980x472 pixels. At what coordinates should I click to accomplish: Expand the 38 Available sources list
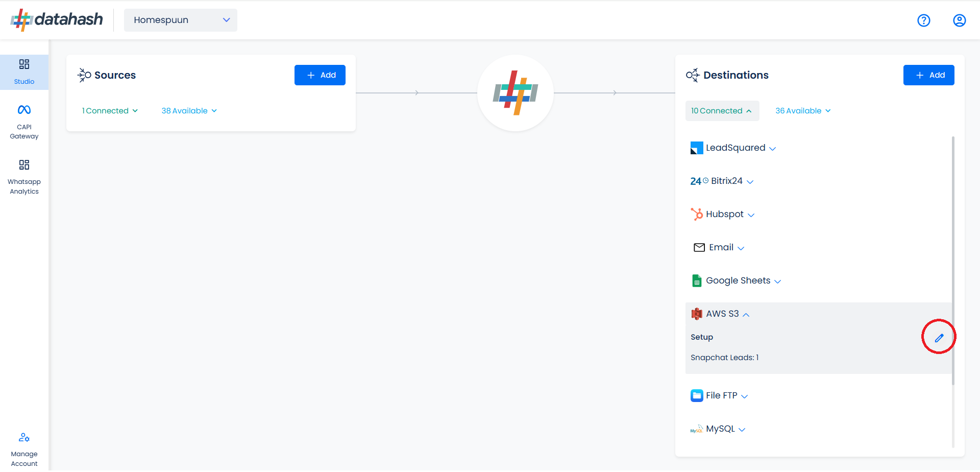(189, 111)
